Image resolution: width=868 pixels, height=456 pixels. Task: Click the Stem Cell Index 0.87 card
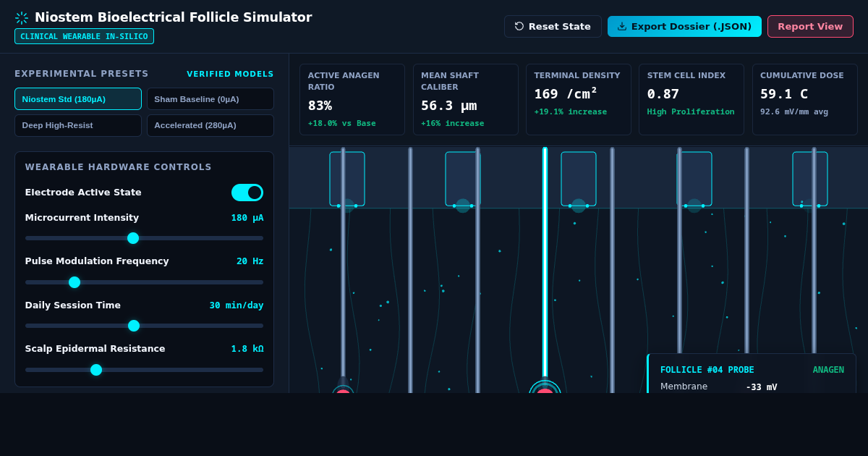click(x=691, y=100)
